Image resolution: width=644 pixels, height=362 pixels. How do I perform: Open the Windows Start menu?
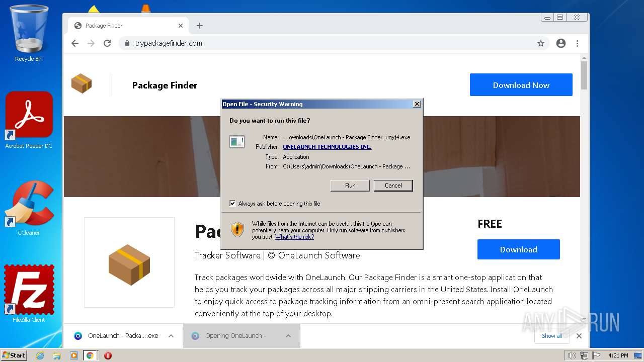point(14,355)
